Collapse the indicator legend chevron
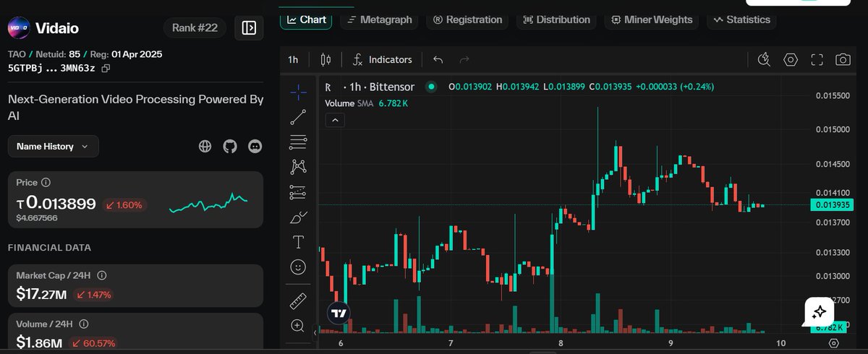Image resolution: width=868 pixels, height=354 pixels. point(336,121)
